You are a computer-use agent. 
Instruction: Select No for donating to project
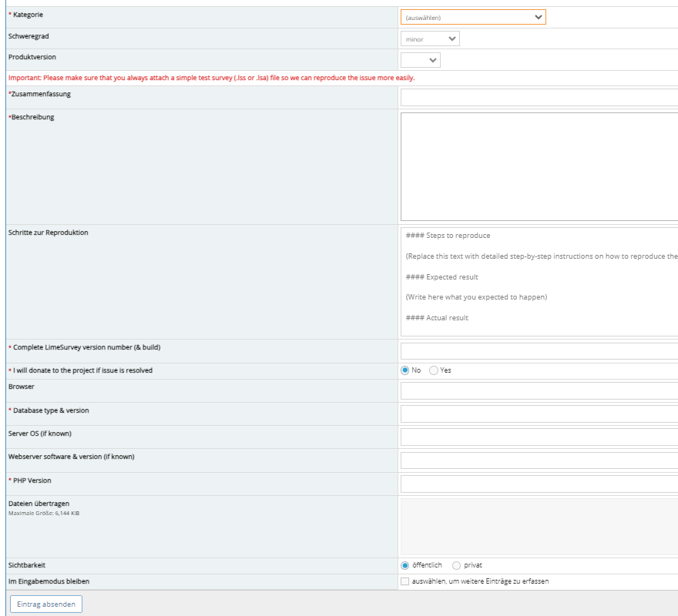pyautogui.click(x=405, y=370)
